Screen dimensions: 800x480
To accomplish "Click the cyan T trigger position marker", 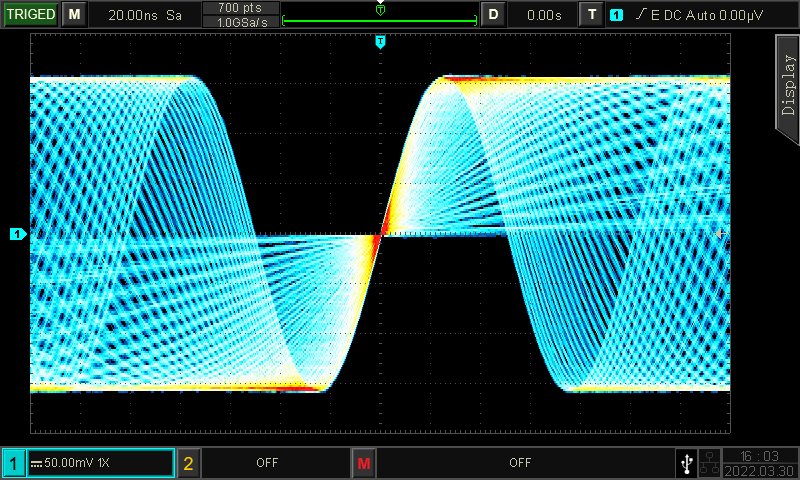I will point(380,41).
